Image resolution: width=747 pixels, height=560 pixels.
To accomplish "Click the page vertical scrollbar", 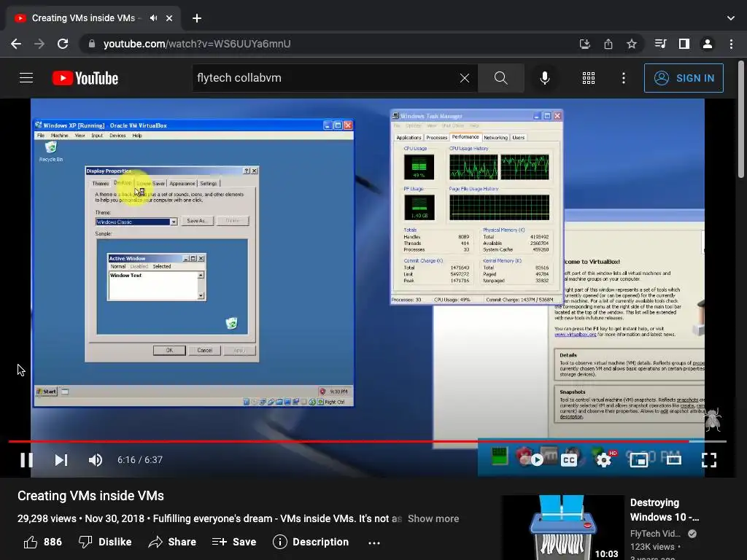I will pyautogui.click(x=741, y=119).
